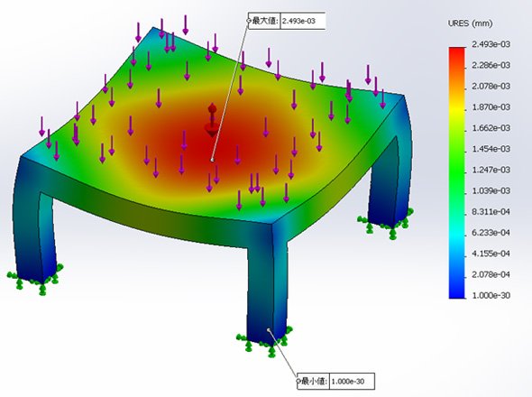The image size is (532, 397).
Task: Click the minimum point marker on front leg
Action: point(269,329)
